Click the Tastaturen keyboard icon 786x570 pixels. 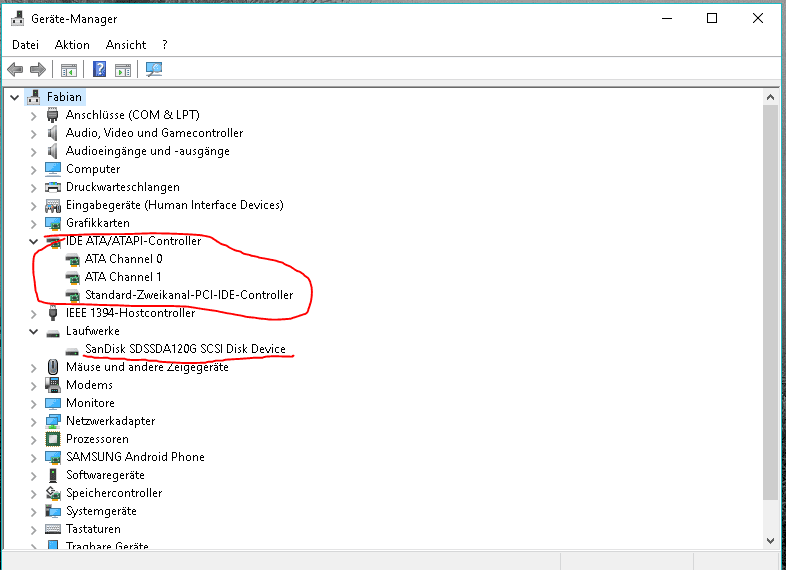[53, 529]
